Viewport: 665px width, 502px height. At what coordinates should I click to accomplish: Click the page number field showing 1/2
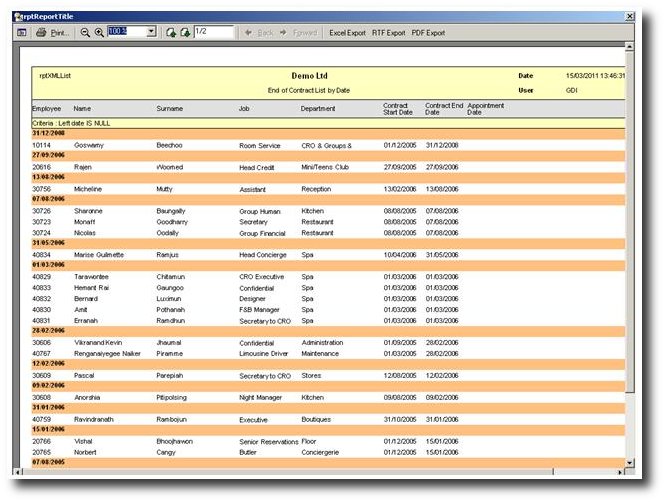pyautogui.click(x=212, y=33)
